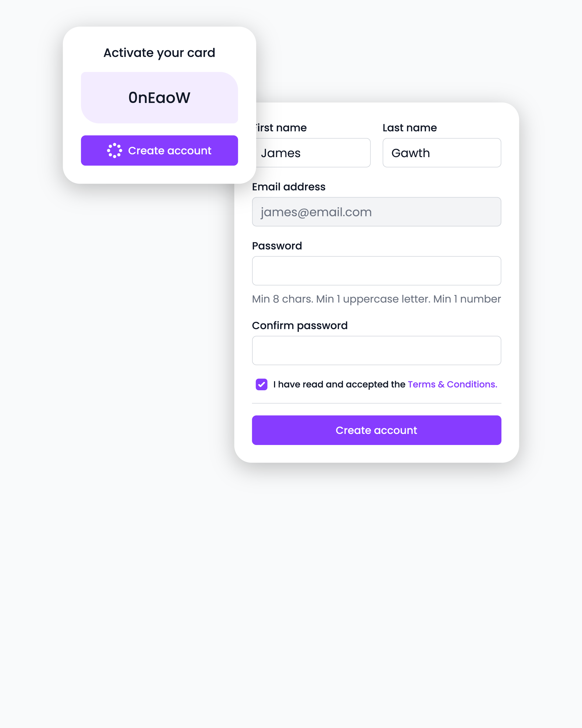
Task: Click the First name field containing James
Action: pyautogui.click(x=313, y=153)
